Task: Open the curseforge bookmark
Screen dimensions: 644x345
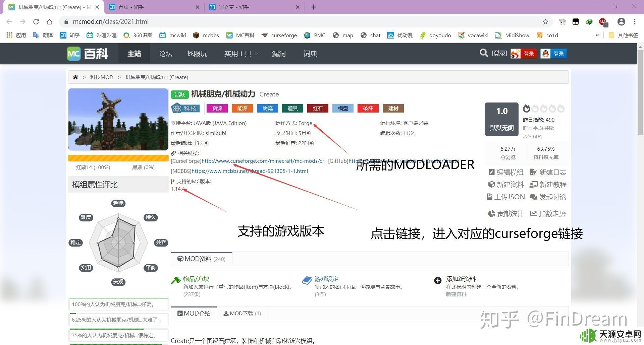Action: coord(279,35)
